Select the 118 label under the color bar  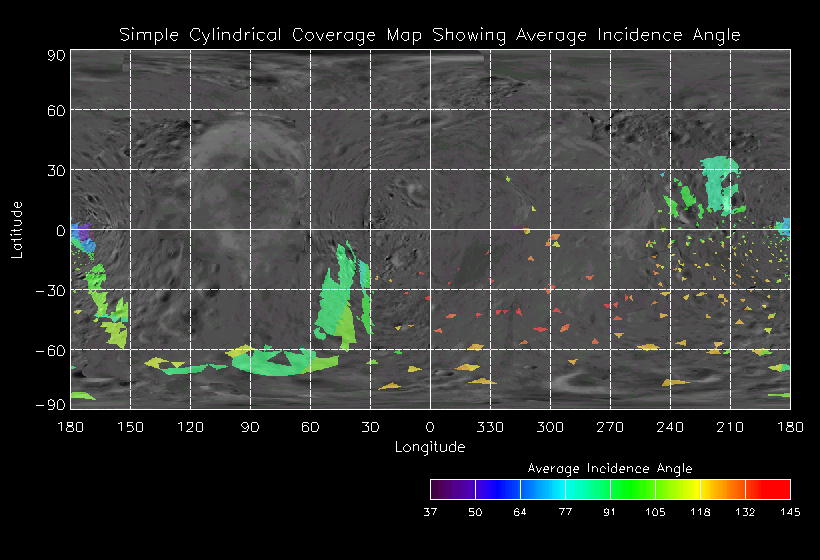click(700, 512)
